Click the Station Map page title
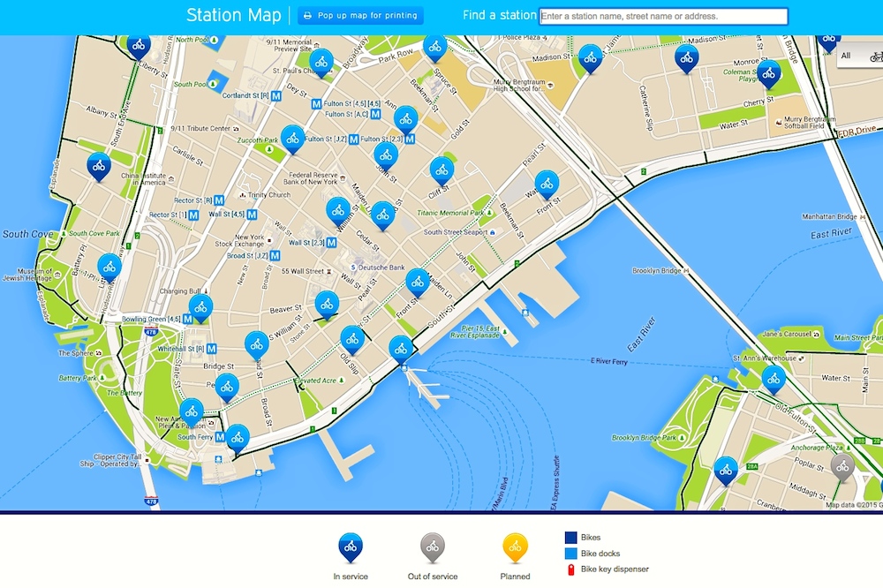 pyautogui.click(x=233, y=15)
